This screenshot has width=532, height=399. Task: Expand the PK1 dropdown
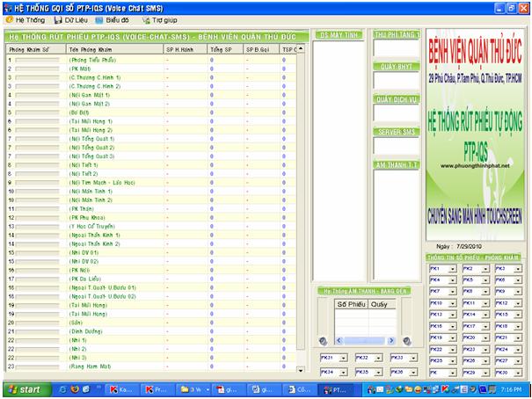click(455, 268)
